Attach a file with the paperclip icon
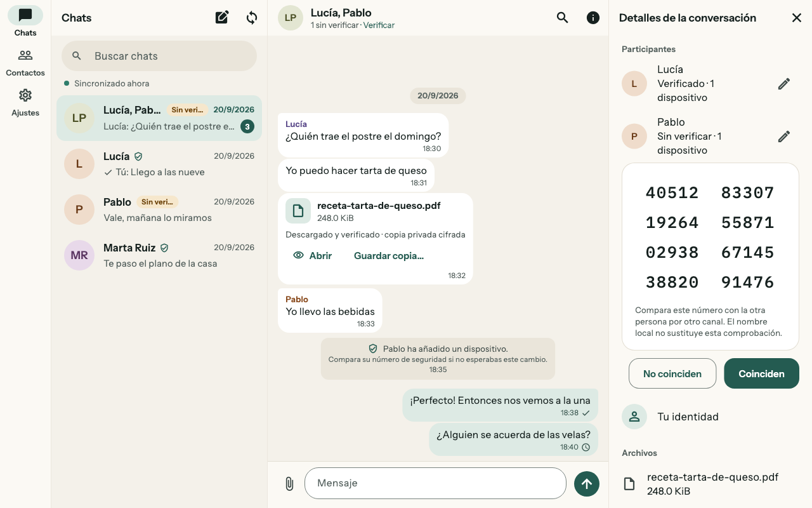Viewport: 812px width, 508px height. [x=289, y=484]
